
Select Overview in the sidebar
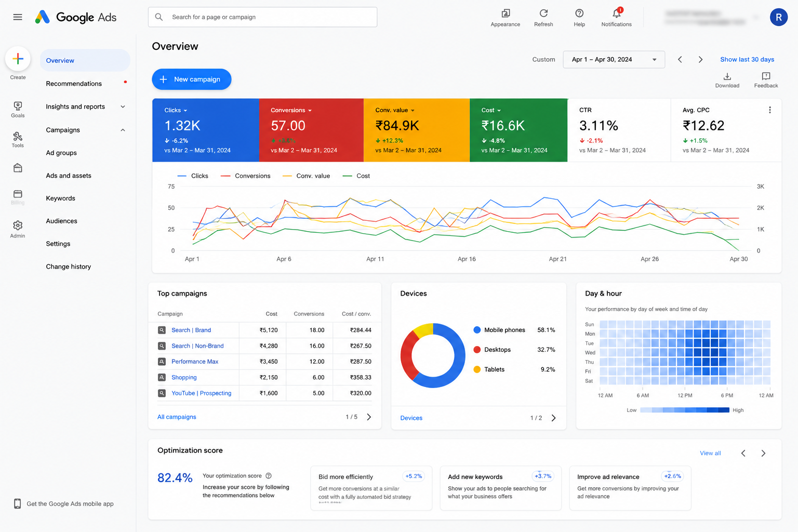(x=85, y=60)
